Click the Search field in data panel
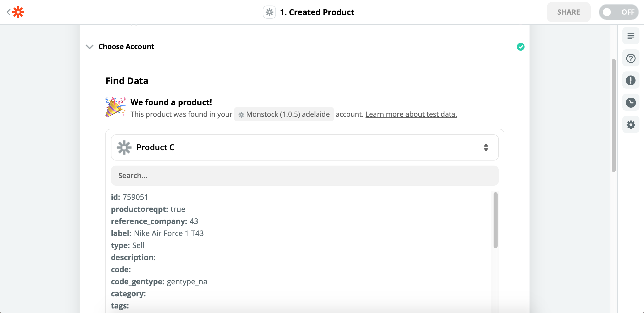 tap(305, 176)
